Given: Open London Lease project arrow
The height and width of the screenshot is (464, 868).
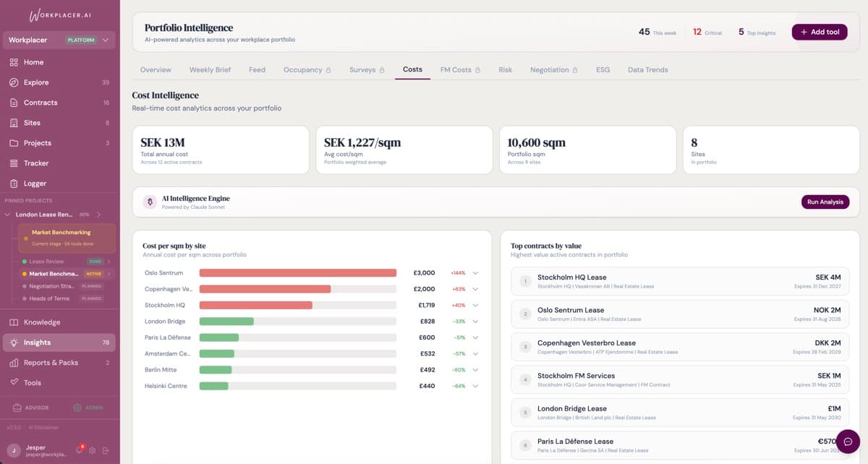Looking at the screenshot, I should (x=98, y=215).
